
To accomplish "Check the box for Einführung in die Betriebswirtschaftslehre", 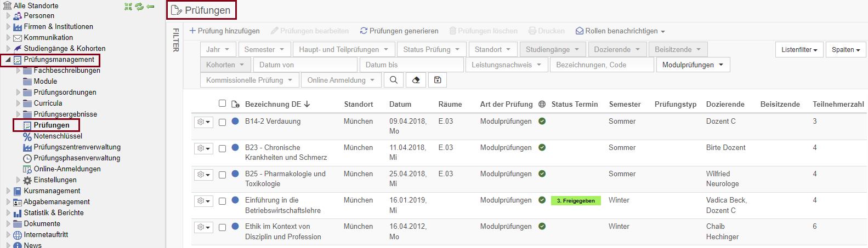I will tap(223, 201).
